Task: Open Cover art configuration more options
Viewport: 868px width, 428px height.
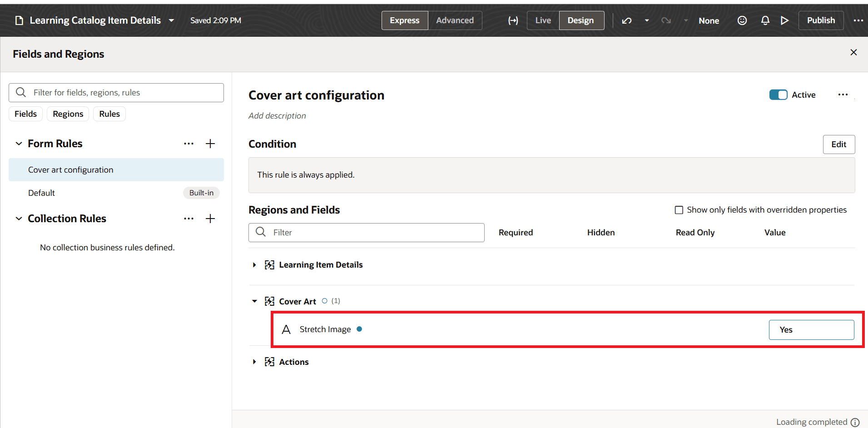Action: 843,95
